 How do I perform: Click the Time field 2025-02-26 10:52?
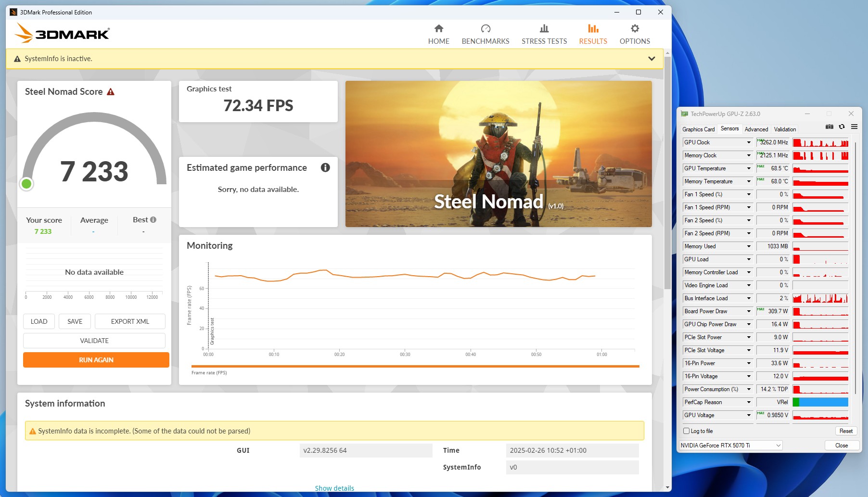point(572,450)
